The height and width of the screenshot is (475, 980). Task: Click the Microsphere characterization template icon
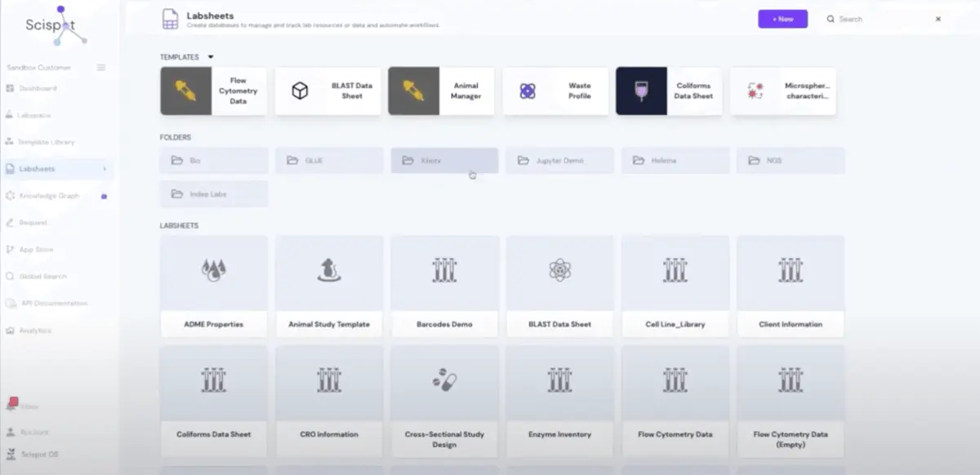click(755, 91)
